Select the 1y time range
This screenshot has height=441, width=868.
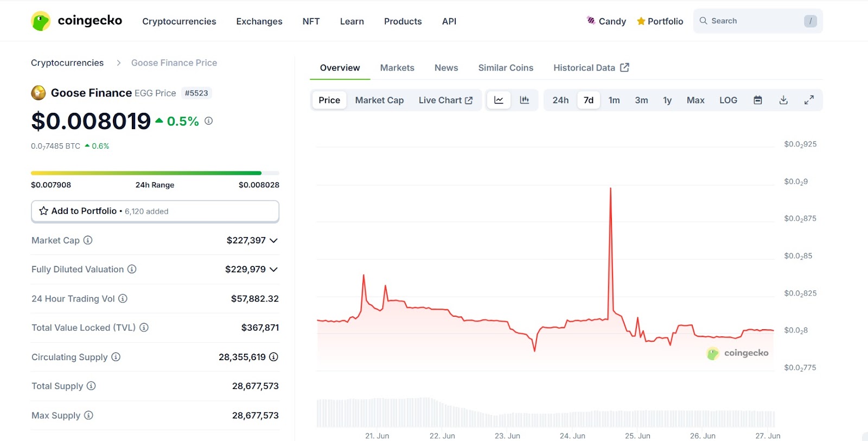(x=667, y=100)
